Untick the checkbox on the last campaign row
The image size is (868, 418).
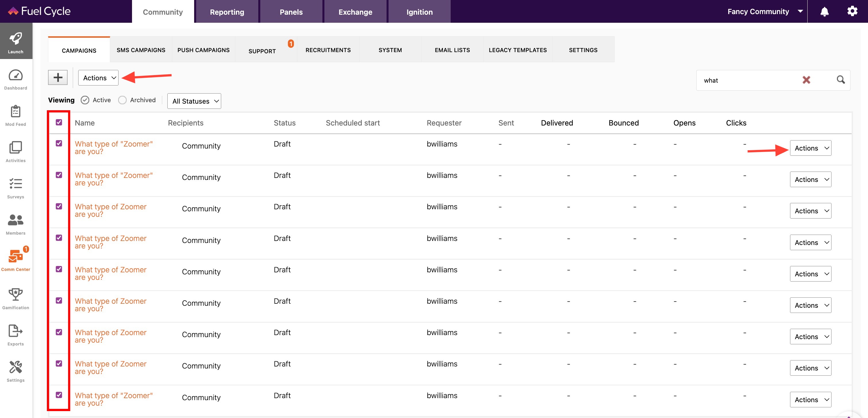59,395
